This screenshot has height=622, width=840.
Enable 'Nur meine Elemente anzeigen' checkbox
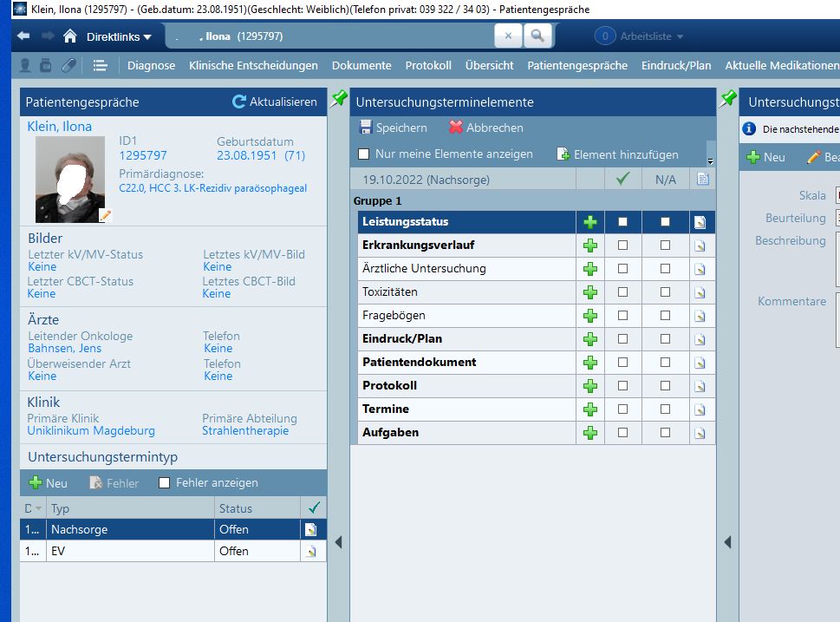tap(364, 154)
